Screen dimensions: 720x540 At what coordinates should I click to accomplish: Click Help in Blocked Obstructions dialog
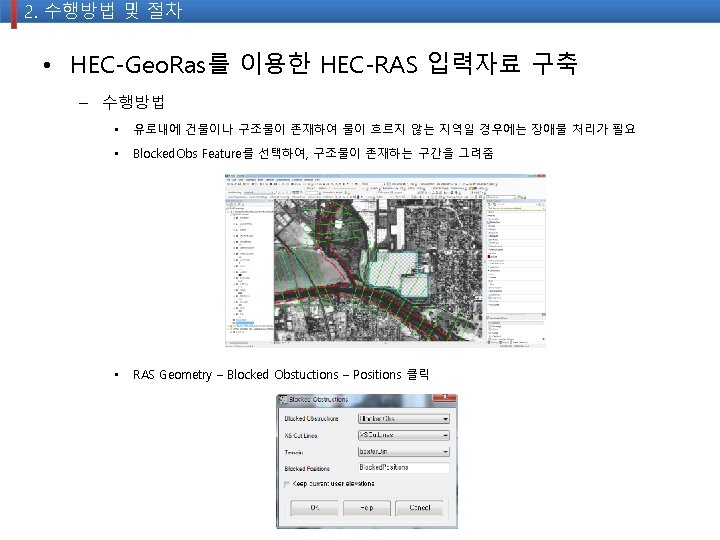pyautogui.click(x=366, y=508)
